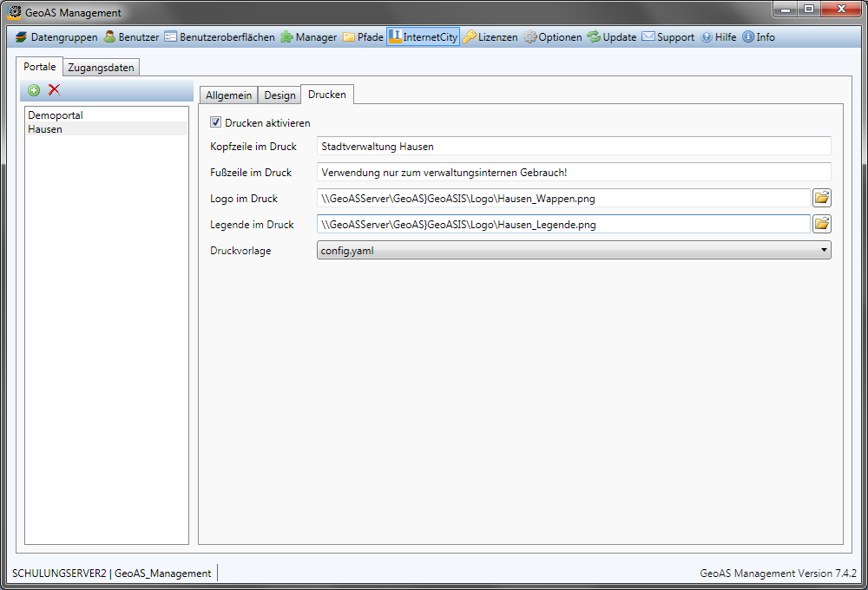Select Hausen in the portal list

click(45, 129)
